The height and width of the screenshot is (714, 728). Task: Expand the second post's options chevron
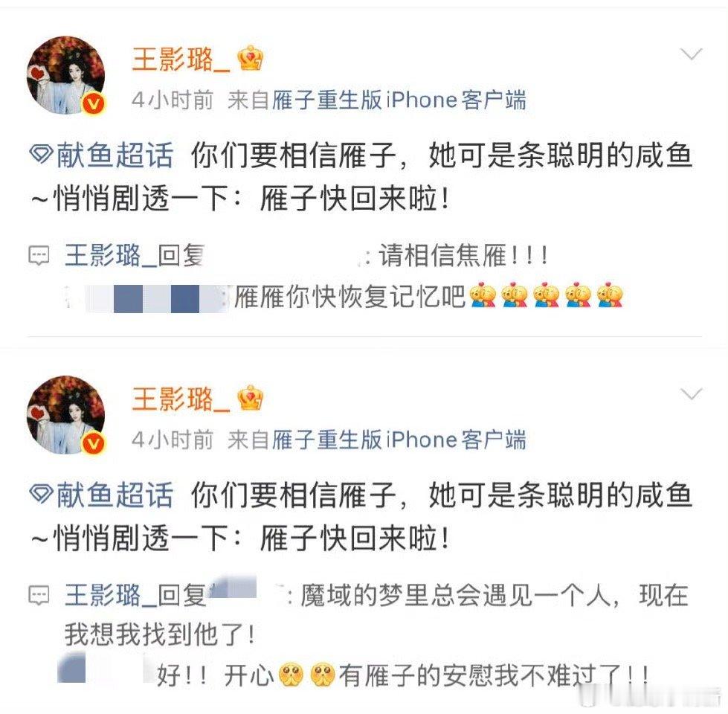(691, 394)
